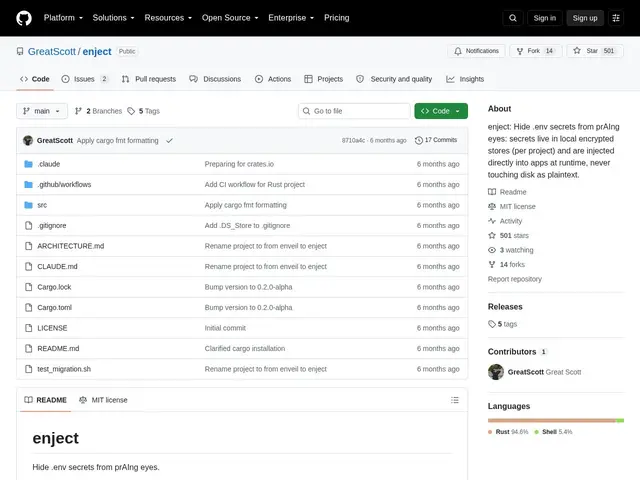Image resolution: width=640 pixels, height=480 pixels.
Task: Click the languages percentage bar
Action: tap(556, 420)
